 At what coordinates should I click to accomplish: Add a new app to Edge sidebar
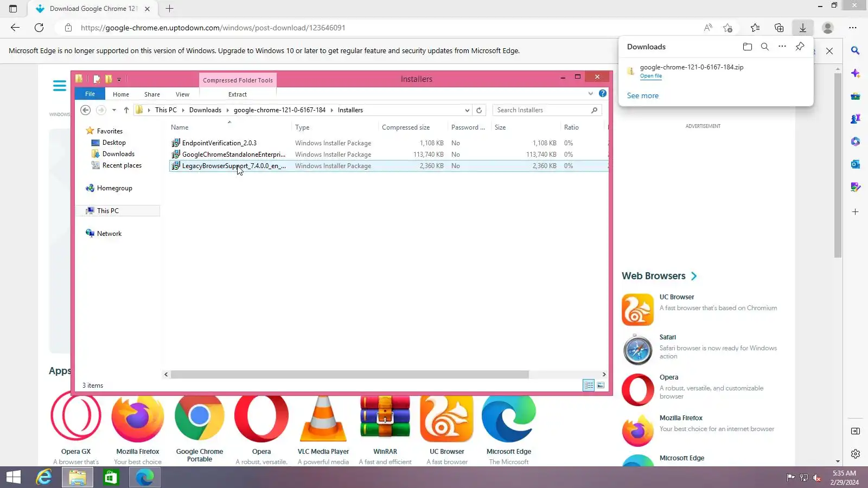click(x=856, y=211)
